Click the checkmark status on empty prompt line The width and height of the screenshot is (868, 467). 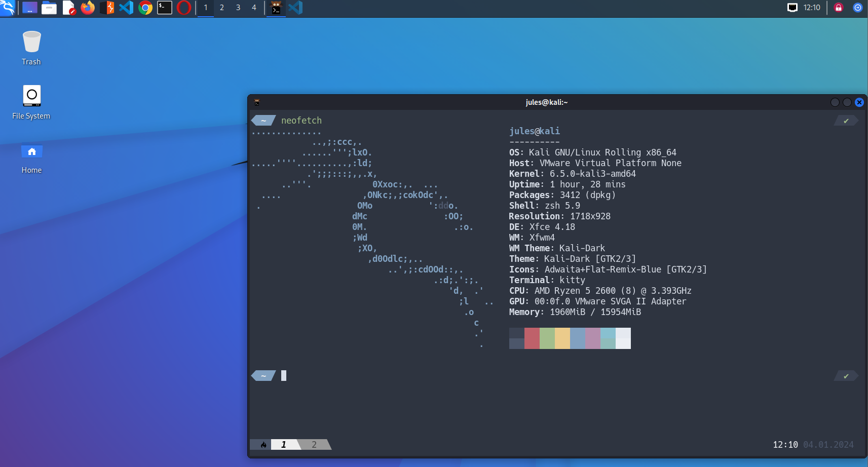pyautogui.click(x=846, y=376)
